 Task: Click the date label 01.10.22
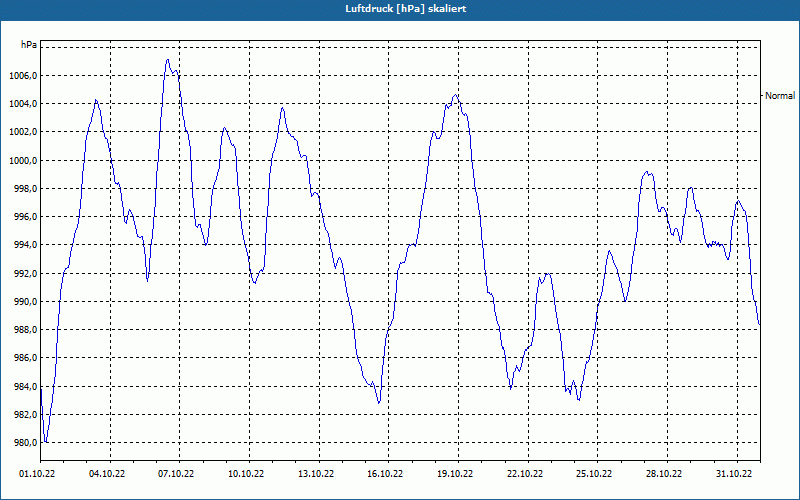tap(37, 474)
